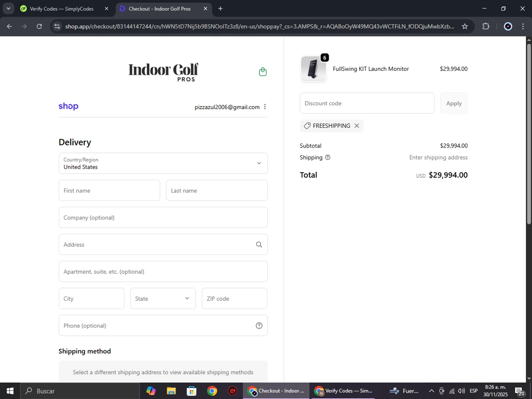Click the address search magnifier icon
532x399 pixels.
pos(259,244)
